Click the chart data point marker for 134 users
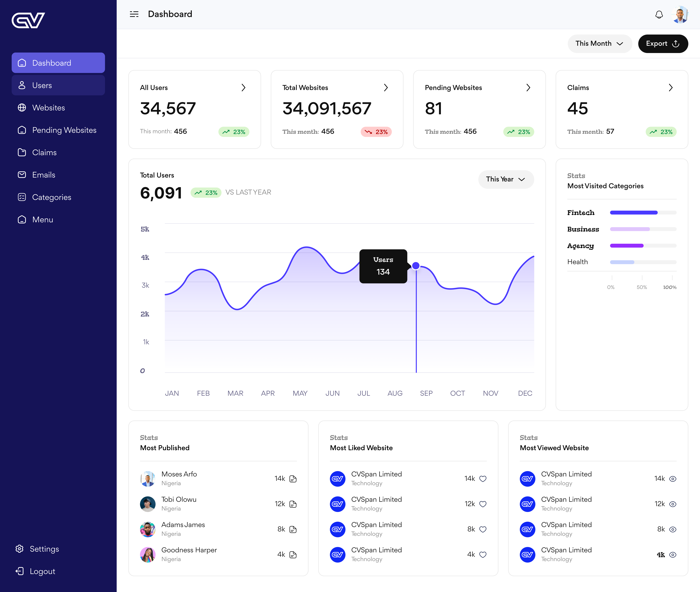Screen dimensions: 700x592 (x=416, y=266)
